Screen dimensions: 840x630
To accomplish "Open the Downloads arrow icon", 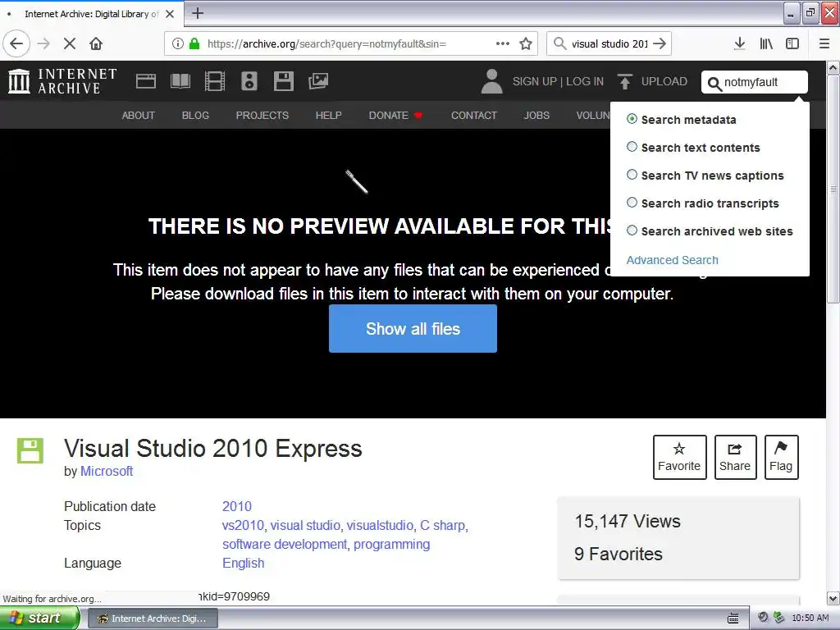I will coord(740,43).
